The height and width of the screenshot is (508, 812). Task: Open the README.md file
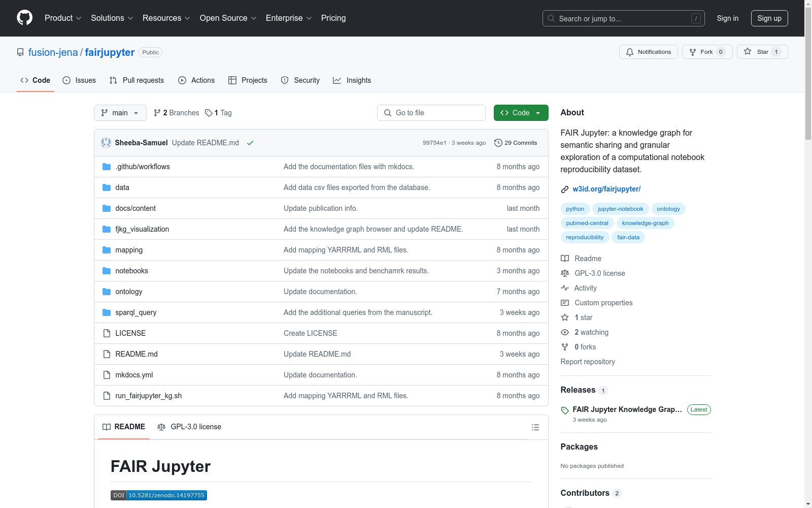click(x=137, y=354)
